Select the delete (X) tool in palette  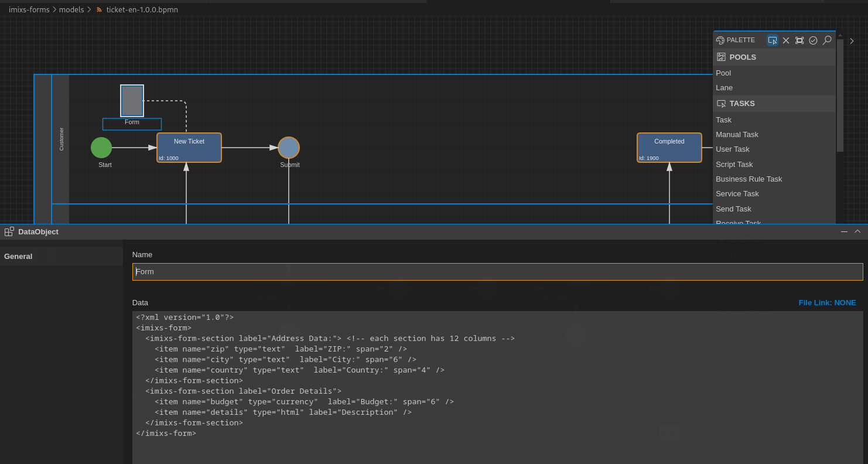coord(786,40)
